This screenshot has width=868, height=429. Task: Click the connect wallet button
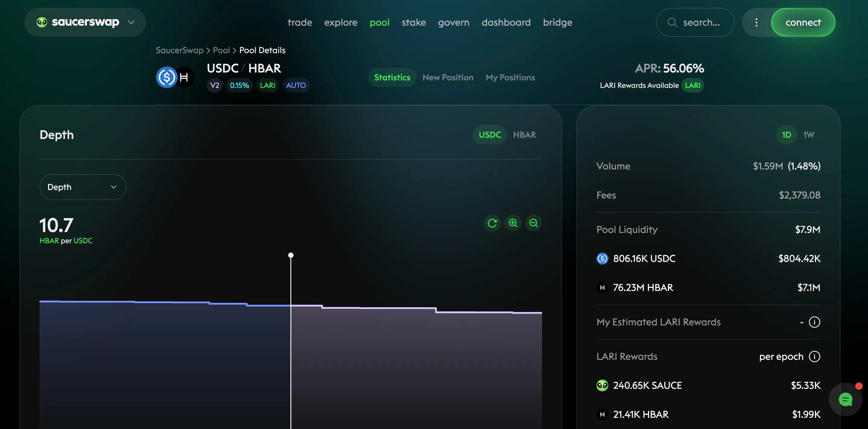click(803, 22)
